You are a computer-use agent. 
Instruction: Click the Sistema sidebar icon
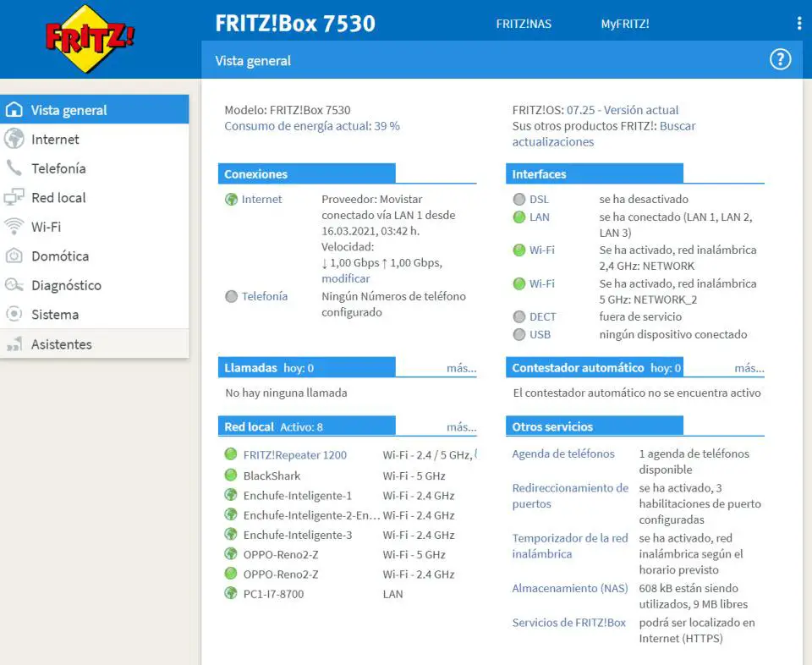[x=14, y=314]
